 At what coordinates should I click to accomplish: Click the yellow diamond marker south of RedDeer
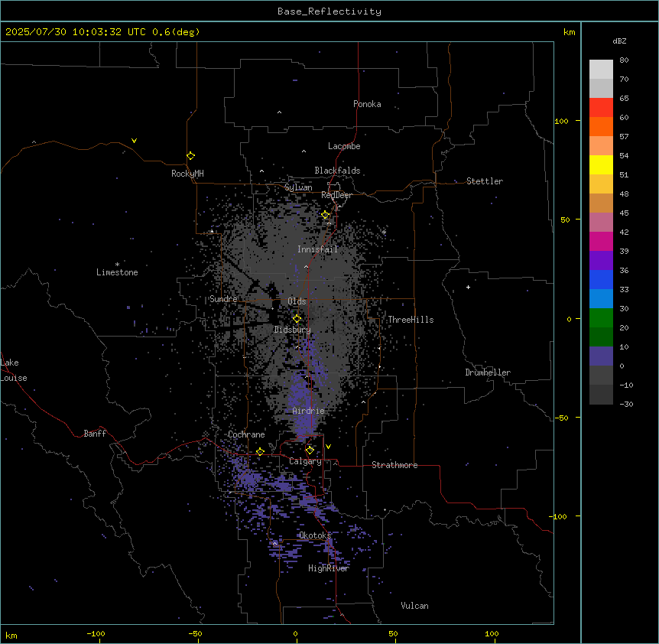pos(326,215)
